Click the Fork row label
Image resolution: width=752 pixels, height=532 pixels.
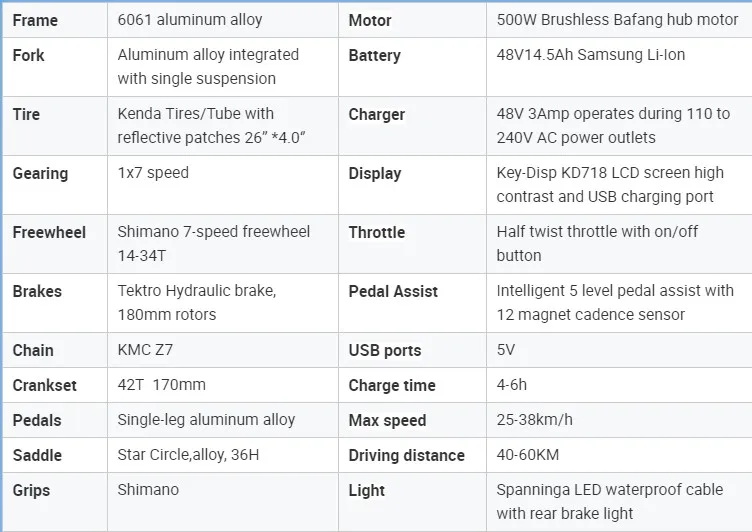tap(28, 56)
